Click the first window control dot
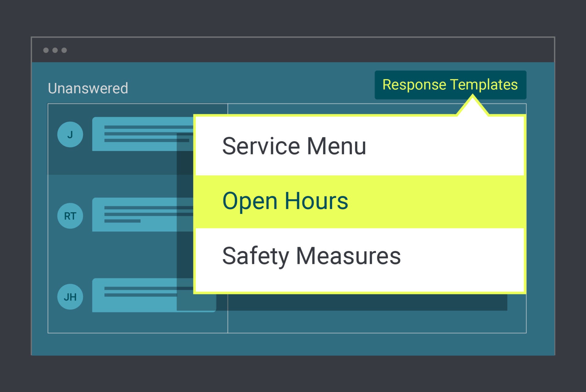This screenshot has width=586, height=392. [x=46, y=50]
